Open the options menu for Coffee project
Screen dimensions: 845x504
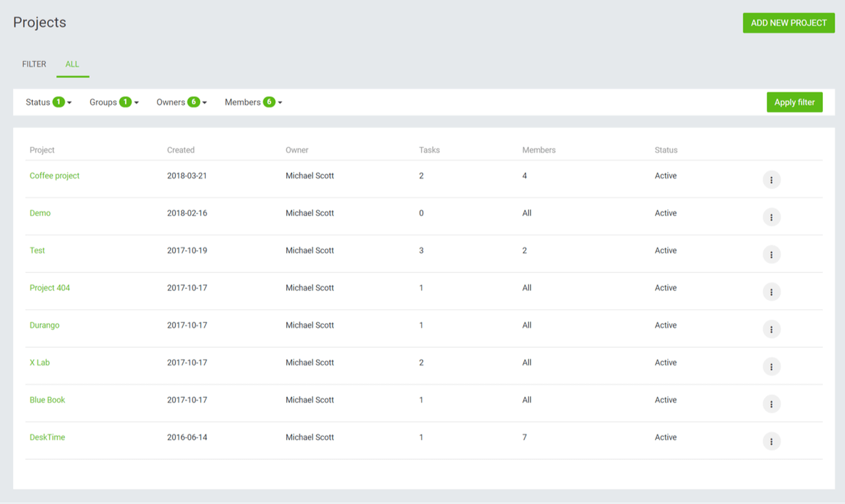[x=772, y=179]
